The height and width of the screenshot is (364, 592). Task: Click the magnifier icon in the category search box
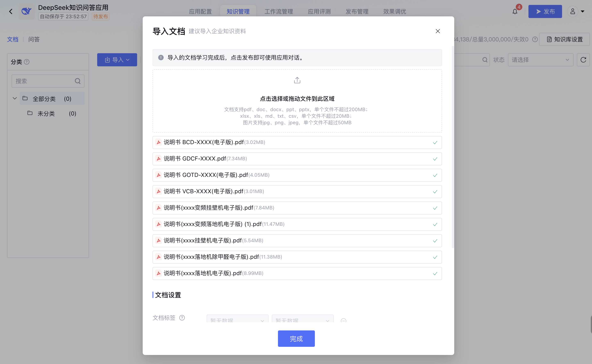(x=78, y=81)
